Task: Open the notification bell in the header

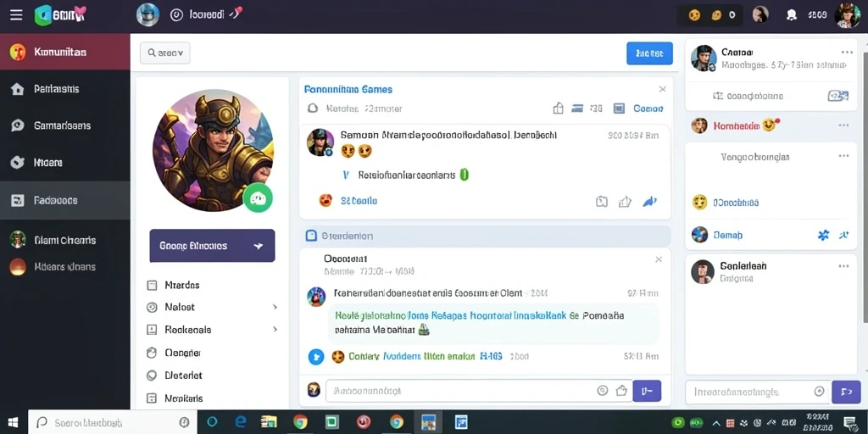Action: click(x=792, y=15)
